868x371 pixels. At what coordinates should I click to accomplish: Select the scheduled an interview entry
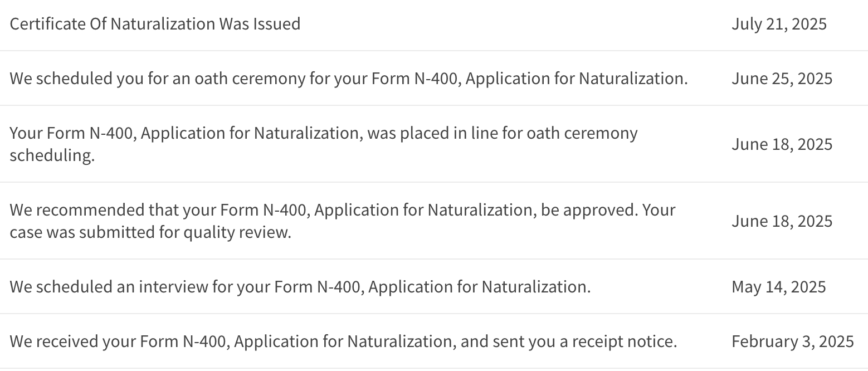coord(300,287)
